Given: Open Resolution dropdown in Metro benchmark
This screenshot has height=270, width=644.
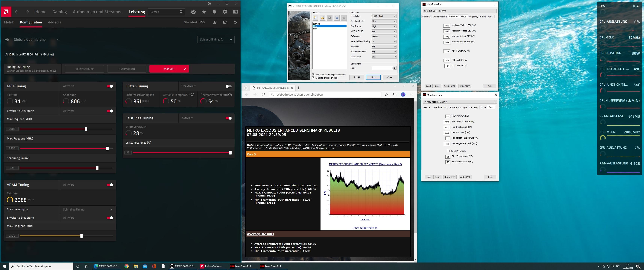Looking at the screenshot, I should [x=384, y=16].
